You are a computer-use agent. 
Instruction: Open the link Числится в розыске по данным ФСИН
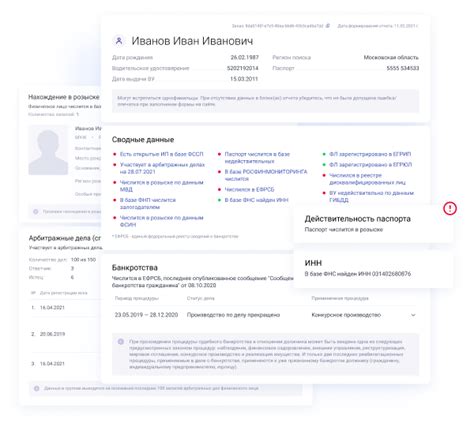[162, 221]
